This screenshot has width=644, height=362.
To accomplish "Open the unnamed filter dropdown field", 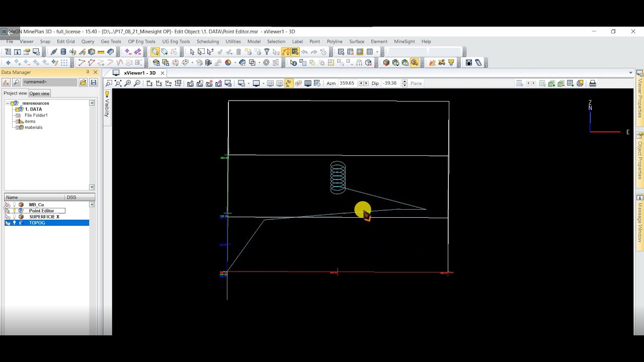I will [x=49, y=82].
